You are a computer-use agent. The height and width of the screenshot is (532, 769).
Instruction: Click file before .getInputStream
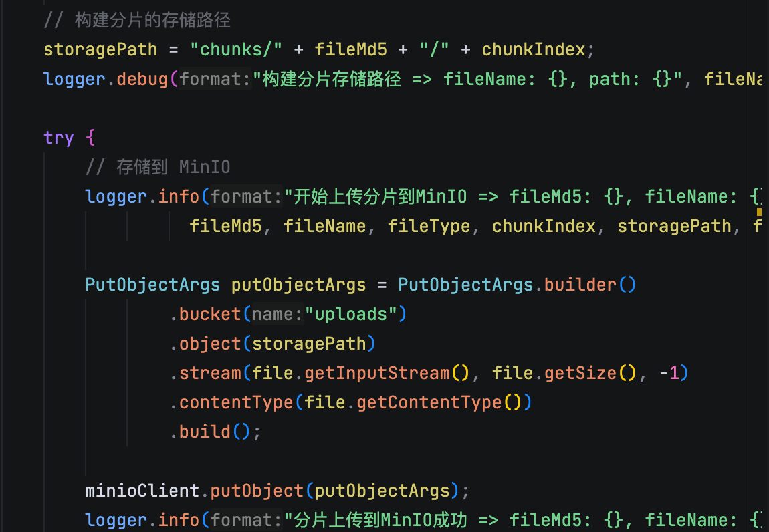273,373
